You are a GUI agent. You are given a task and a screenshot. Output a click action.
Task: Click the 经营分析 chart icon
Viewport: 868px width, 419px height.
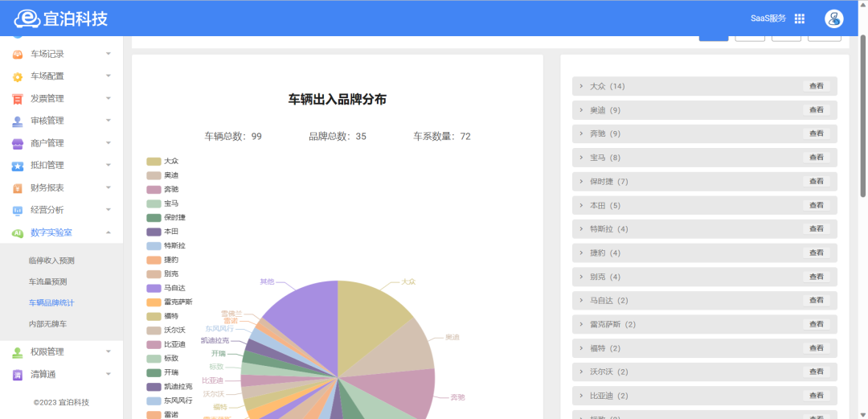coord(18,210)
